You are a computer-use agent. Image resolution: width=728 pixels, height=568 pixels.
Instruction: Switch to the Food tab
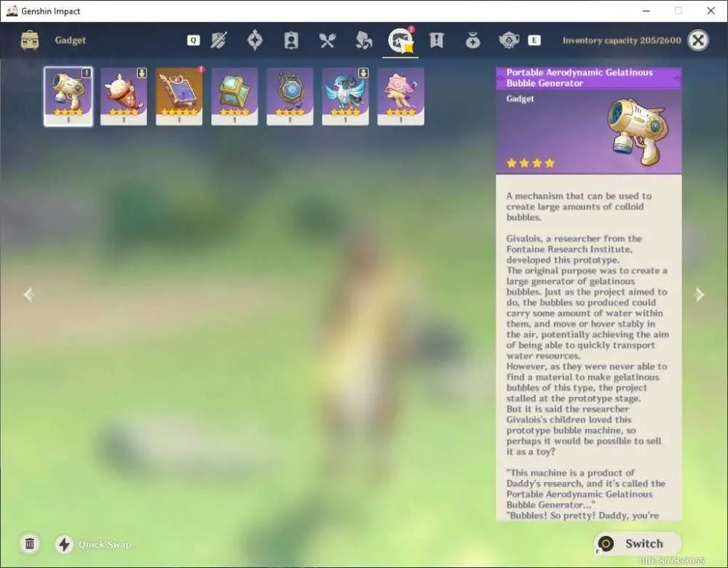[328, 40]
